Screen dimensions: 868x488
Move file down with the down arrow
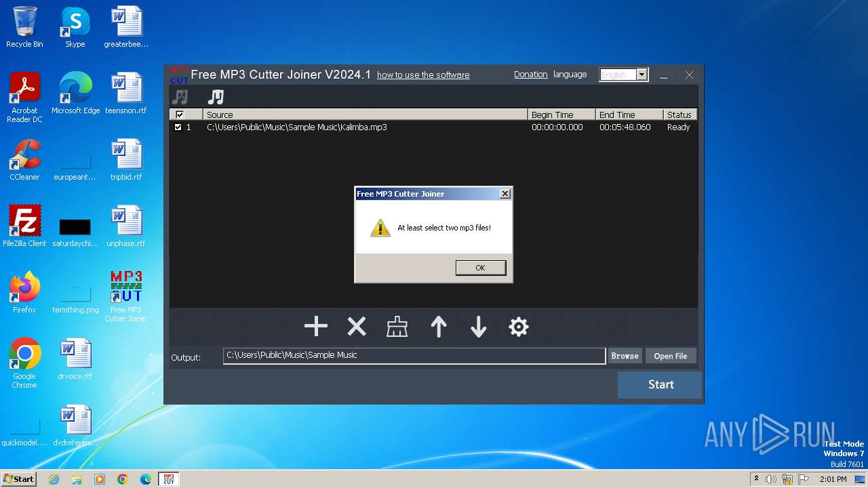click(x=479, y=327)
